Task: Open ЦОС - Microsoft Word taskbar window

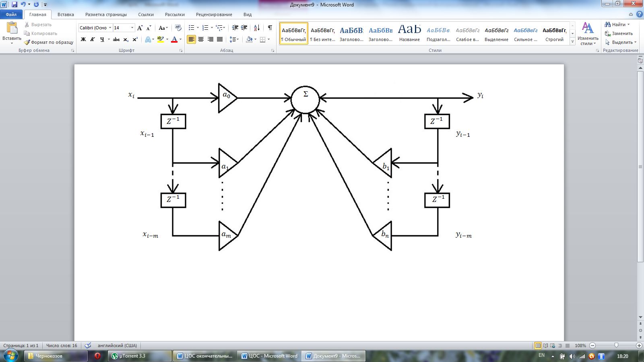Action: [269, 356]
